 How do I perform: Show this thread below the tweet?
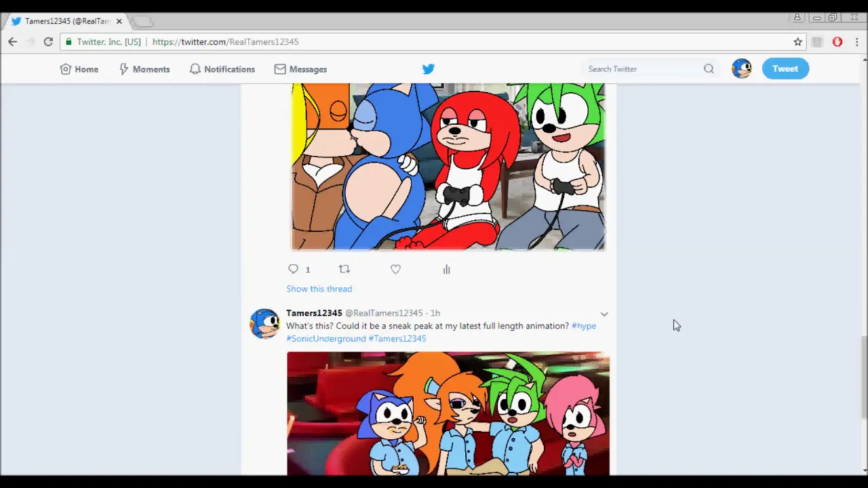(x=319, y=289)
